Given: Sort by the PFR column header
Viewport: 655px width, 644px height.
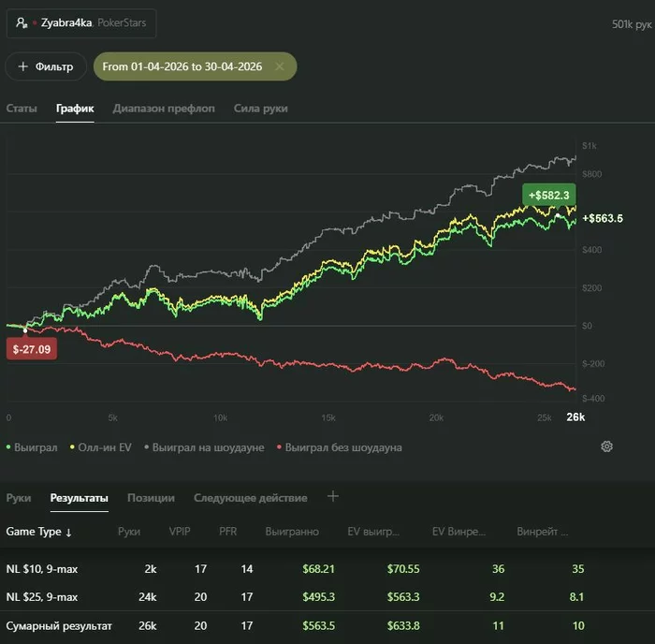Looking at the screenshot, I should 227,532.
